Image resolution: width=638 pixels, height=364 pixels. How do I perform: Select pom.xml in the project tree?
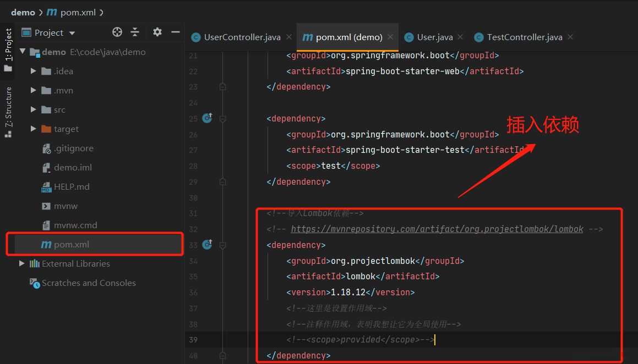coord(71,244)
